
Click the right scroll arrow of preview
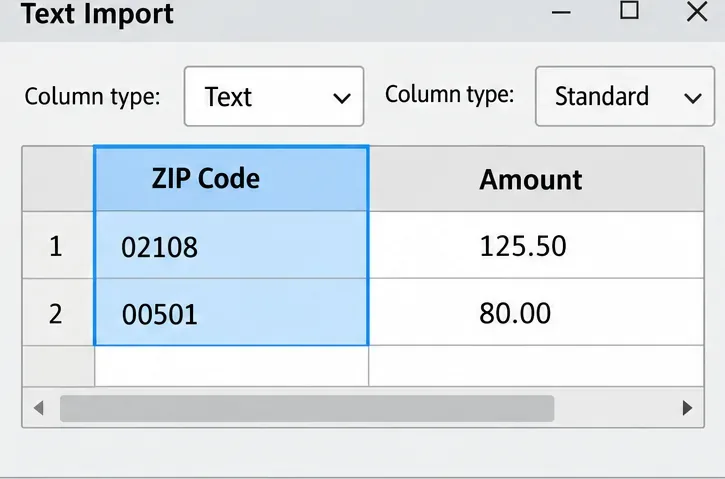point(688,408)
